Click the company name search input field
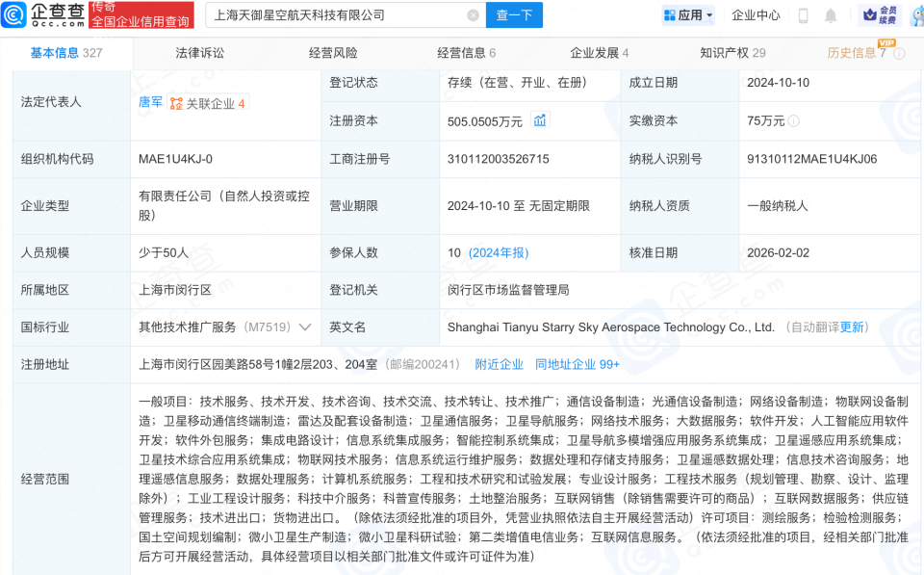Image resolution: width=924 pixels, height=575 pixels. (327, 14)
